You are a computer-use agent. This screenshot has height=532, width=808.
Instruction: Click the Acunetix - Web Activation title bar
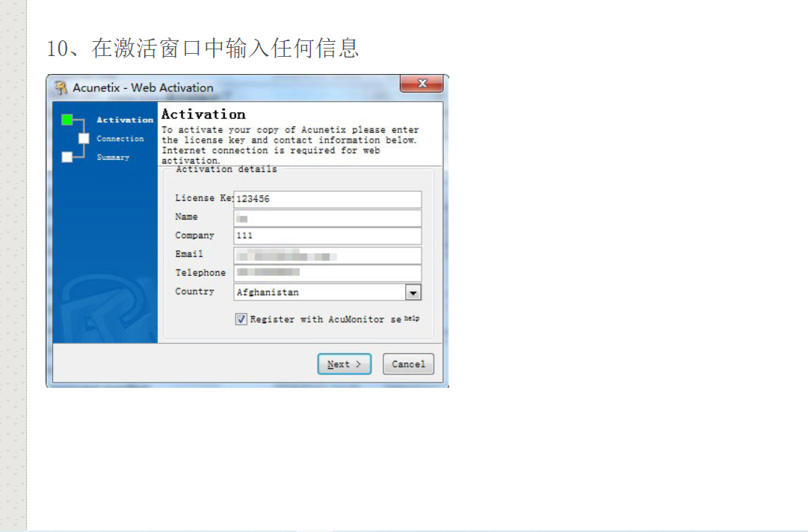(226, 87)
